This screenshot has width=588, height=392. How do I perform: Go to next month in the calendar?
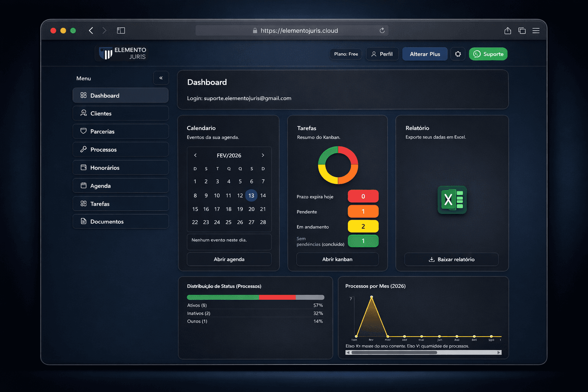point(263,155)
